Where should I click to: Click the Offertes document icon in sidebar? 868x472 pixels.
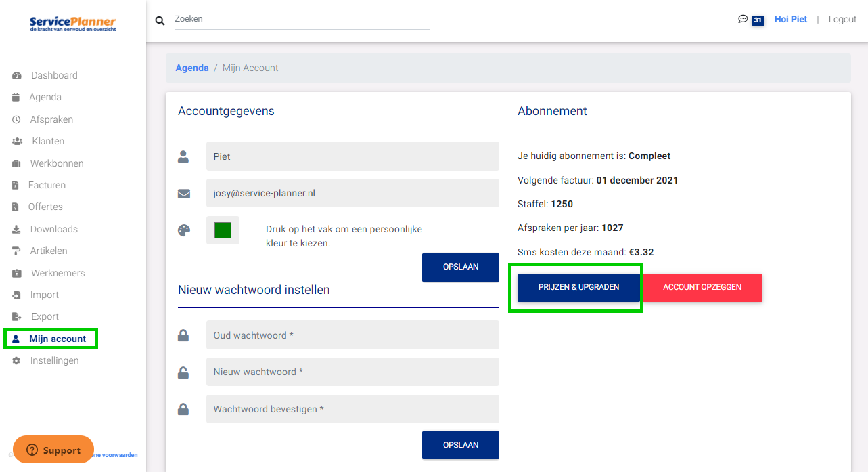click(16, 207)
